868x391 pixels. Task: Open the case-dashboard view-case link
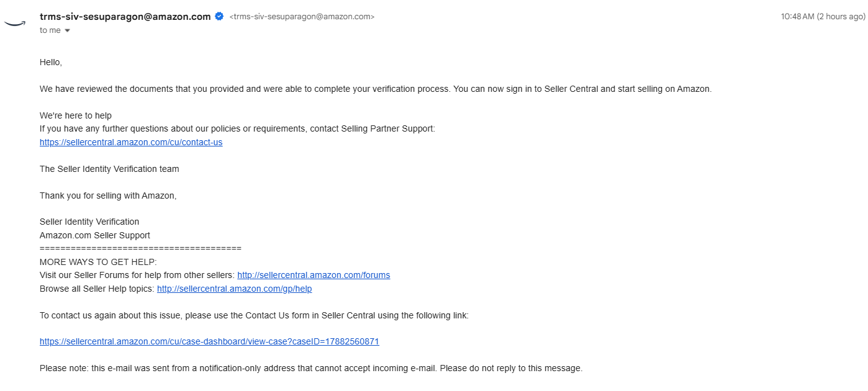[209, 341]
